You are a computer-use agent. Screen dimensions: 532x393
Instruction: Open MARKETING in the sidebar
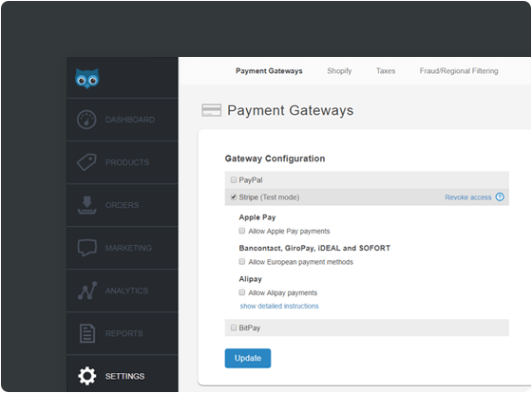click(x=123, y=248)
